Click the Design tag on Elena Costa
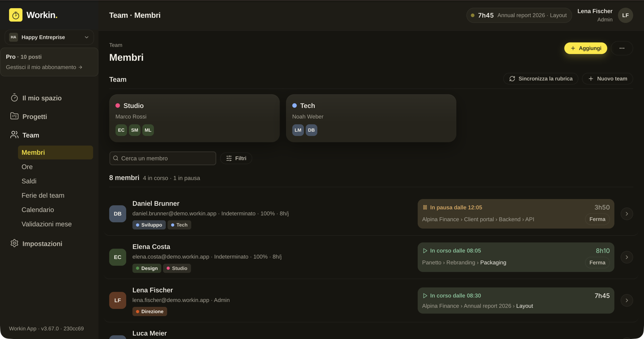 coord(147,268)
